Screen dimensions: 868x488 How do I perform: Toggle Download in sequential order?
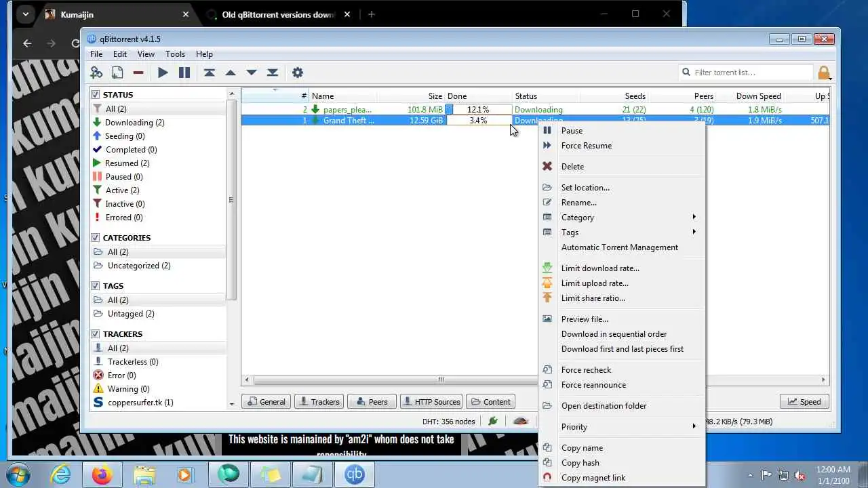tap(614, 334)
